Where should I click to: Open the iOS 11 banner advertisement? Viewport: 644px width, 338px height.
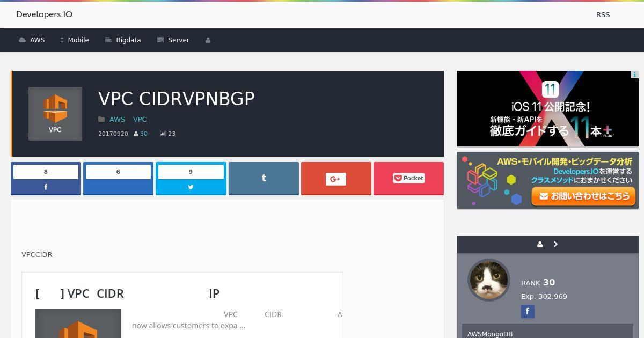point(547,108)
